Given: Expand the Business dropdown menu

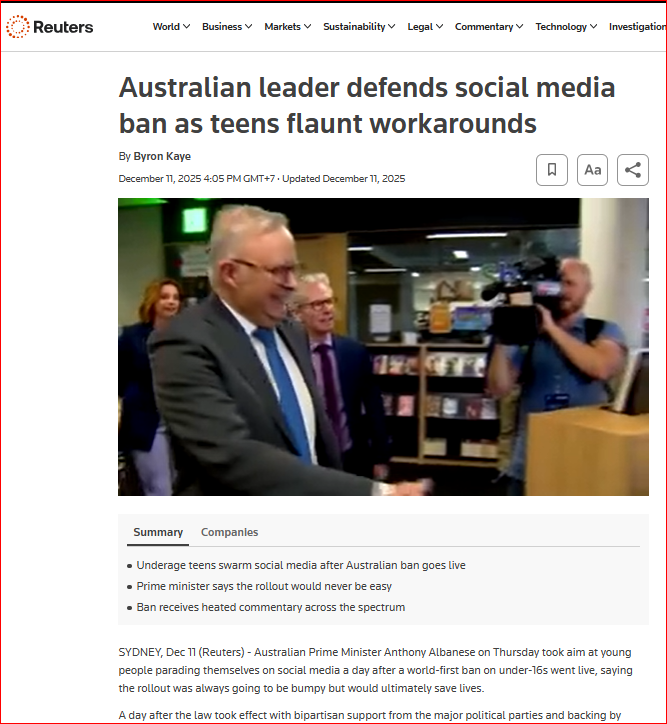Looking at the screenshot, I should [227, 27].
